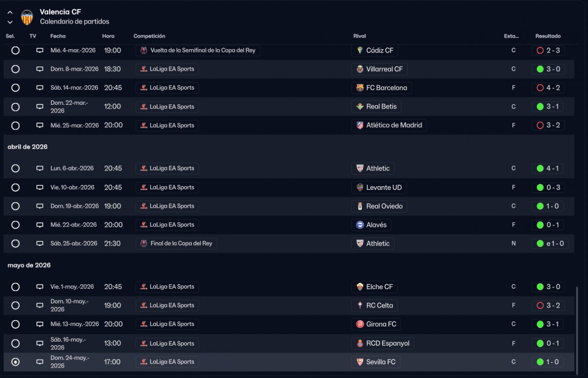
Task: Select the radio button for Cádiz CF match
Action: (16, 51)
